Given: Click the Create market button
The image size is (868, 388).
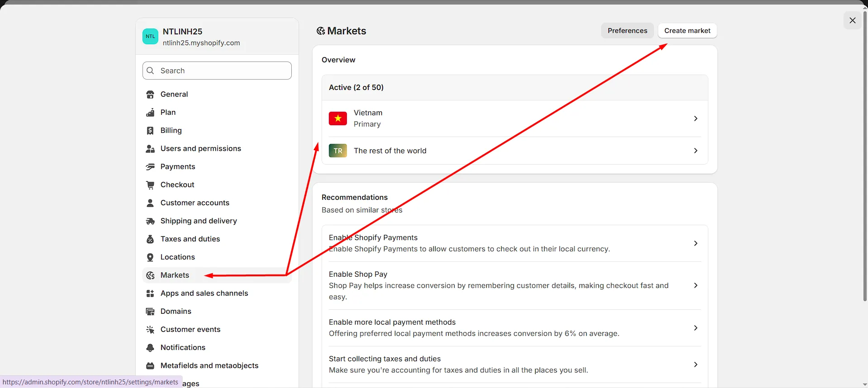Looking at the screenshot, I should (x=687, y=31).
